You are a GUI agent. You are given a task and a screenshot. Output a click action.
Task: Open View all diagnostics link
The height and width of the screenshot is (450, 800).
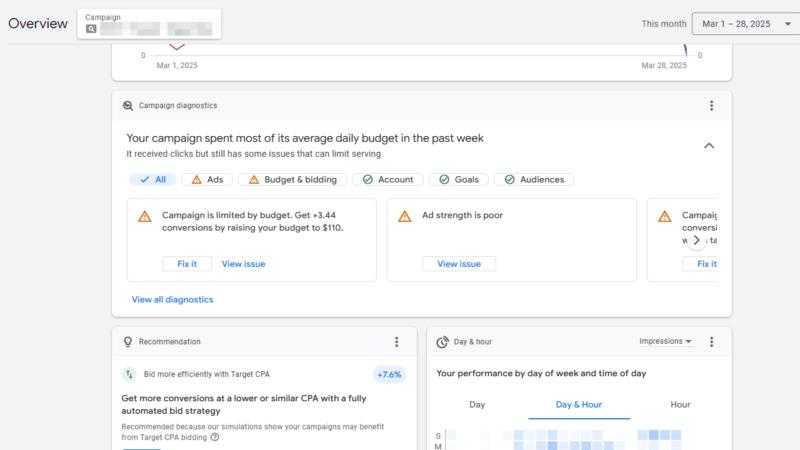click(x=172, y=299)
